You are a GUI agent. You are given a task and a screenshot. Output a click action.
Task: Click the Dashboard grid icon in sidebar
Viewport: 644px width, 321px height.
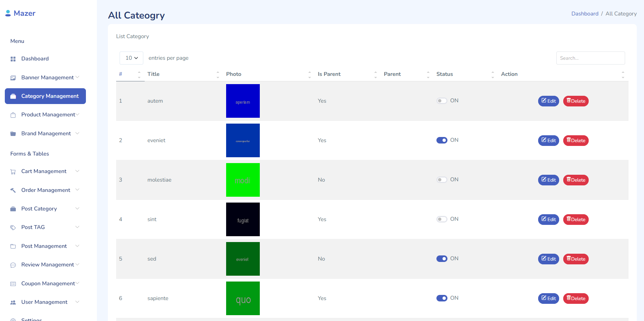pyautogui.click(x=13, y=59)
